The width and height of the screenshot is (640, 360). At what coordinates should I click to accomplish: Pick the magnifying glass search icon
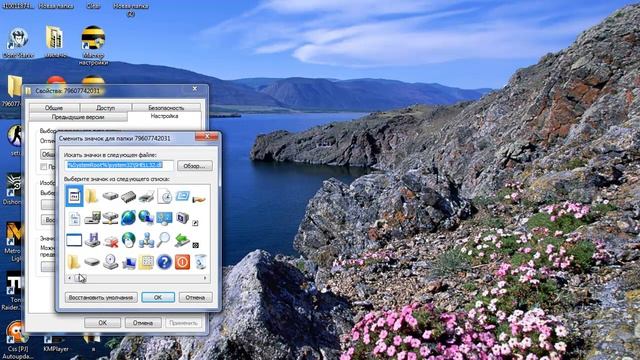(164, 240)
